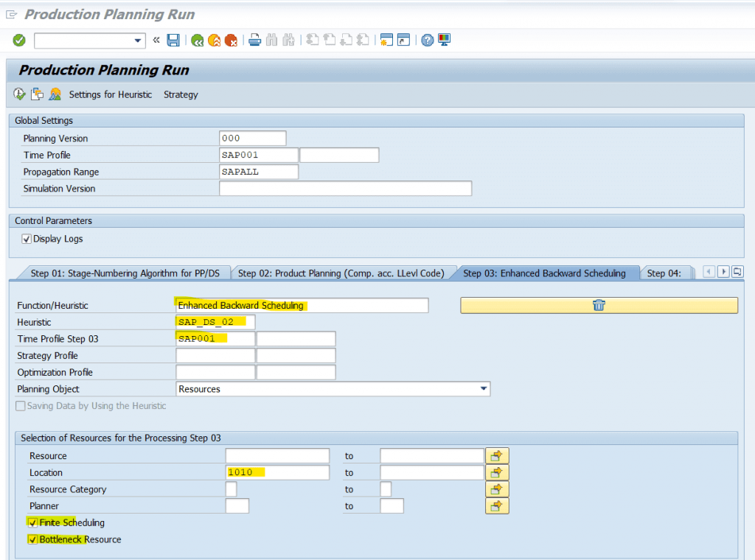755x560 pixels.
Task: Click the Previous Page icon
Action: (x=330, y=40)
